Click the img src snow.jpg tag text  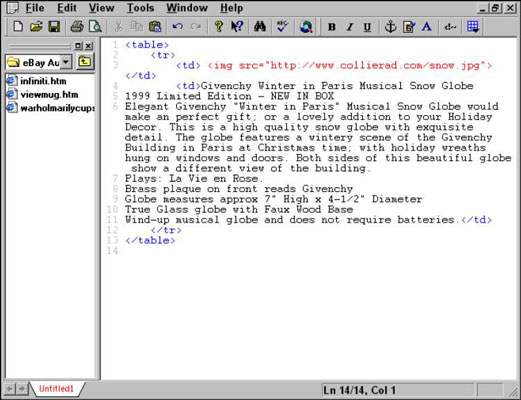pyautogui.click(x=349, y=65)
